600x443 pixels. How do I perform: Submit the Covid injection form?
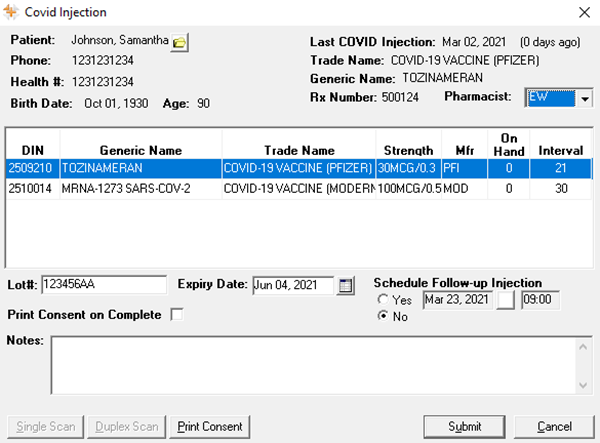[465, 427]
